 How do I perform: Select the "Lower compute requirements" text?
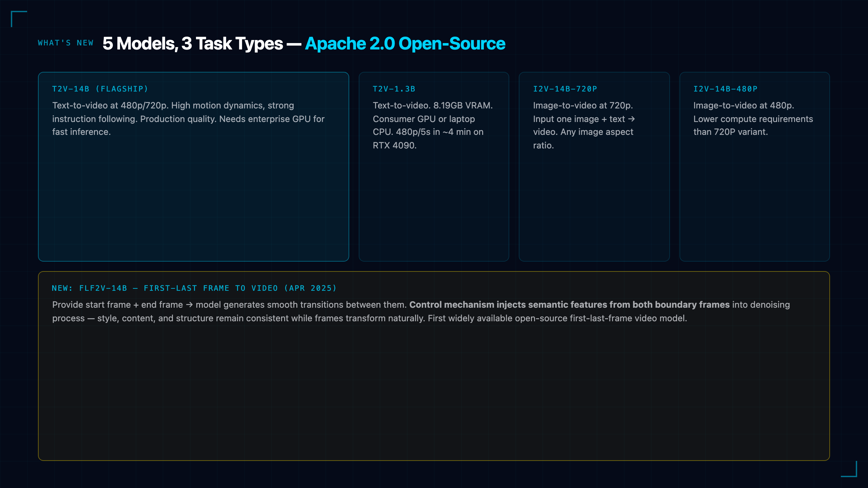(753, 119)
